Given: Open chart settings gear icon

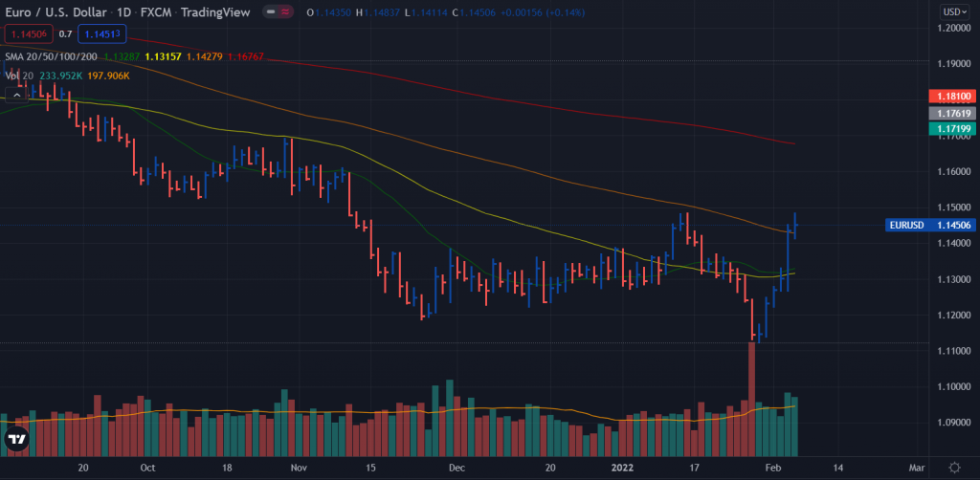Looking at the screenshot, I should point(954,467).
